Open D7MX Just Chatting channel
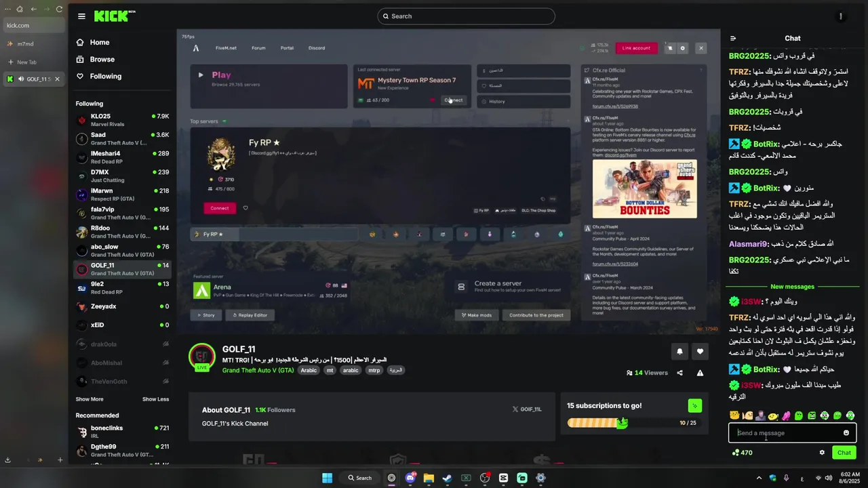The image size is (868, 488). 122,176
